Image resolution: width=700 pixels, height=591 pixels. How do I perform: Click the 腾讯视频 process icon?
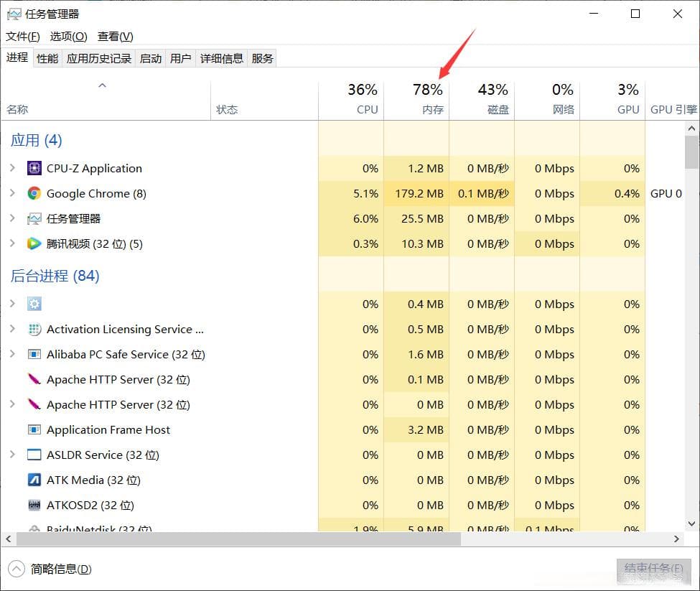34,243
